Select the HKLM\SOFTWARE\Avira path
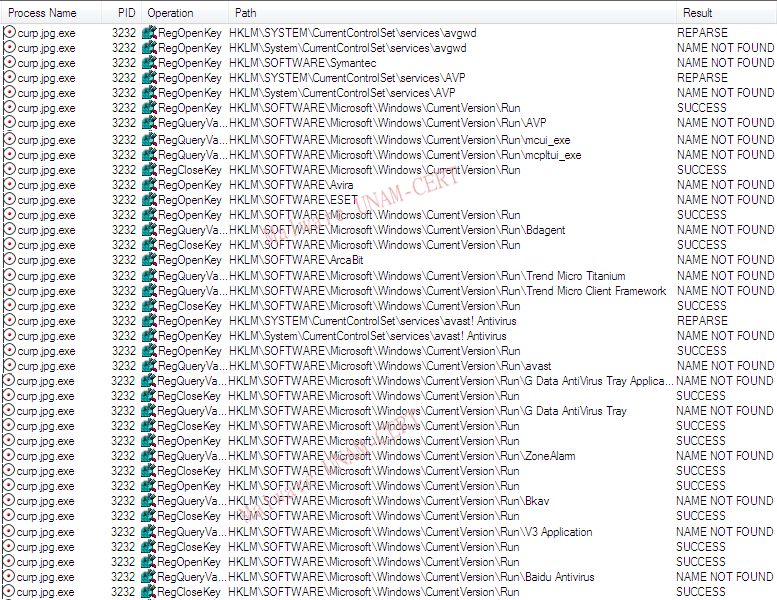Image resolution: width=777 pixels, height=600 pixels. point(291,185)
